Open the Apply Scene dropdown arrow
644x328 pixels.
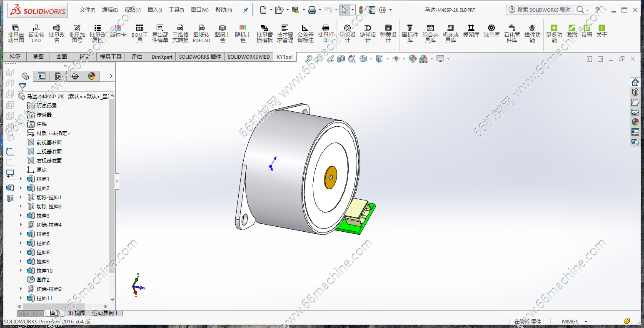pyautogui.click(x=432, y=59)
